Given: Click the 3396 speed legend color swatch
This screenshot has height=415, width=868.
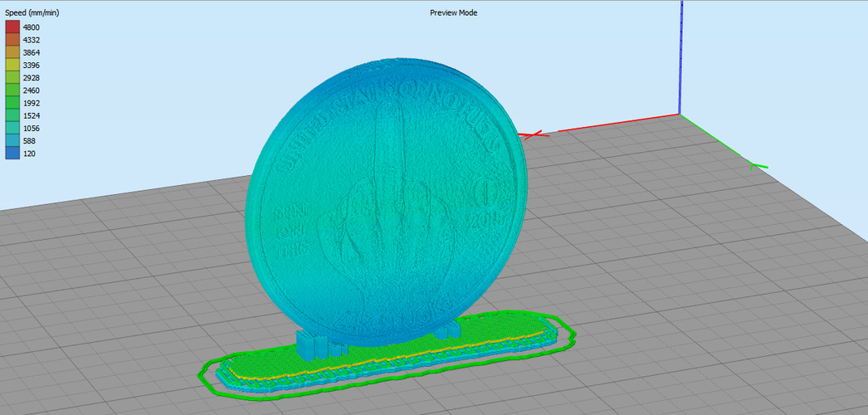Looking at the screenshot, I should (x=12, y=66).
